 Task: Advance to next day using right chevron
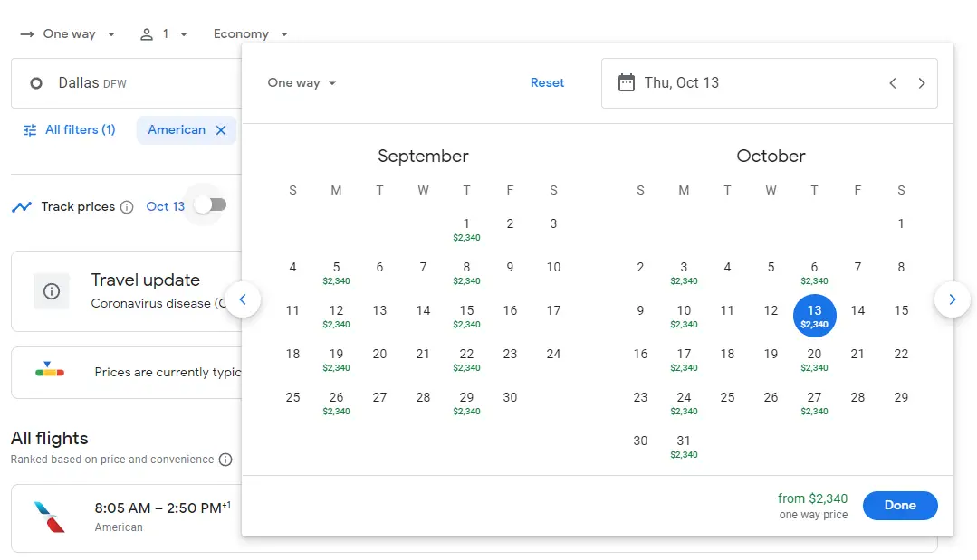tap(922, 83)
